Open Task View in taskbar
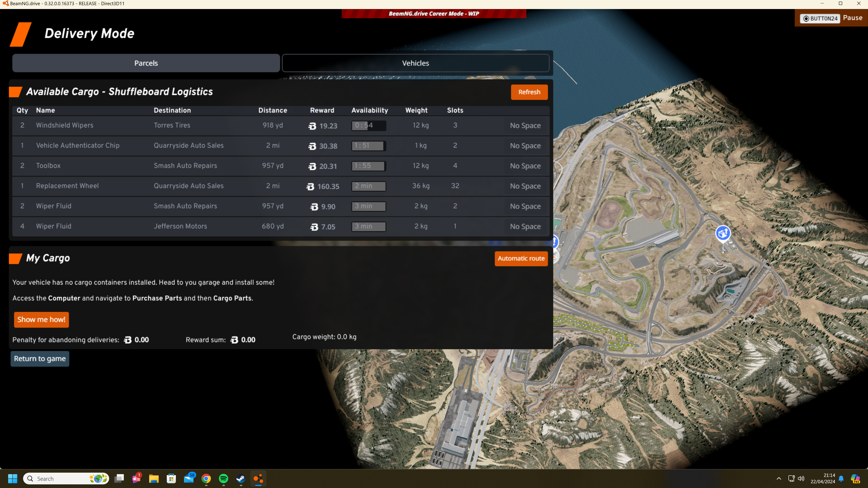 click(119, 479)
